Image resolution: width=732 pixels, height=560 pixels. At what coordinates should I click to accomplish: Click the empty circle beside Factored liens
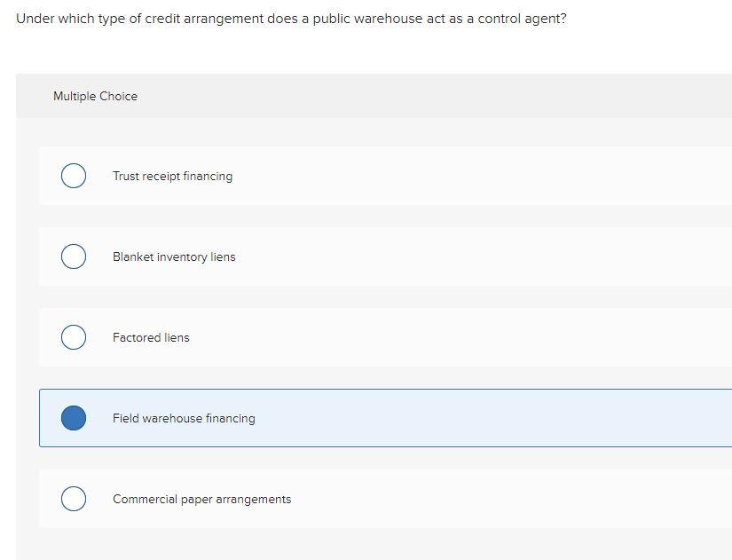[74, 337]
